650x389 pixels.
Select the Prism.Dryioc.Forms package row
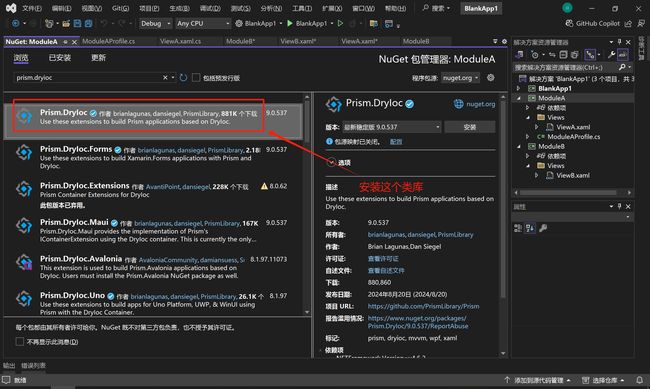[x=153, y=157]
